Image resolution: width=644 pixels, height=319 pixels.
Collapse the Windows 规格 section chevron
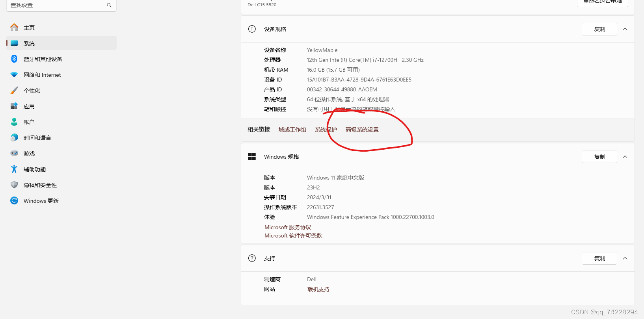click(x=625, y=157)
